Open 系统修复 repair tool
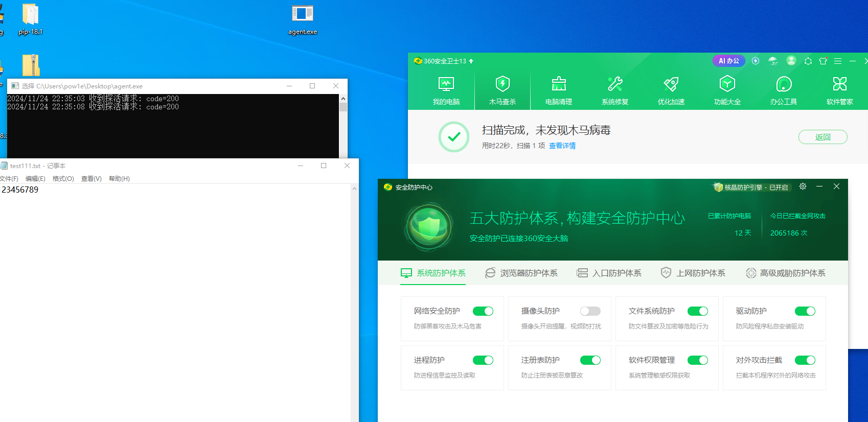 (615, 91)
